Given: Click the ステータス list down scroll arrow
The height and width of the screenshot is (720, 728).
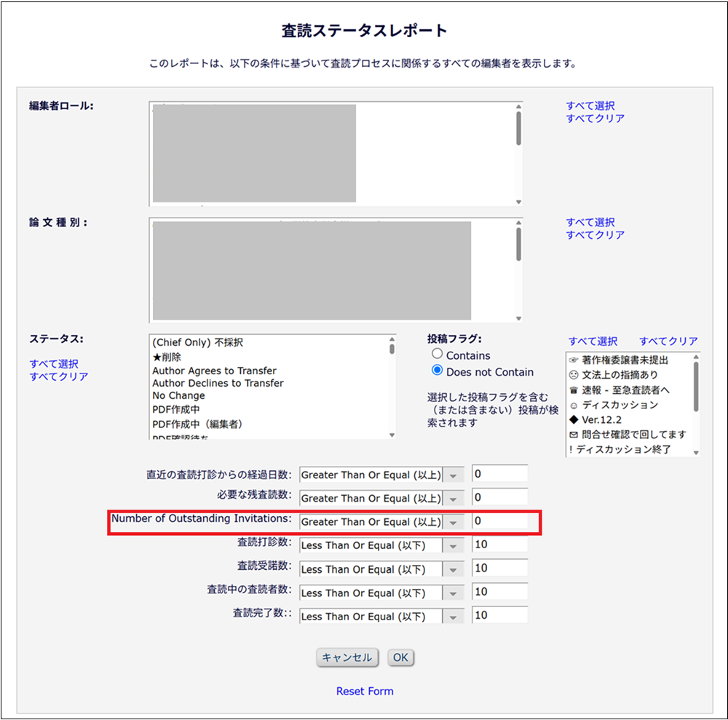Looking at the screenshot, I should tap(392, 435).
